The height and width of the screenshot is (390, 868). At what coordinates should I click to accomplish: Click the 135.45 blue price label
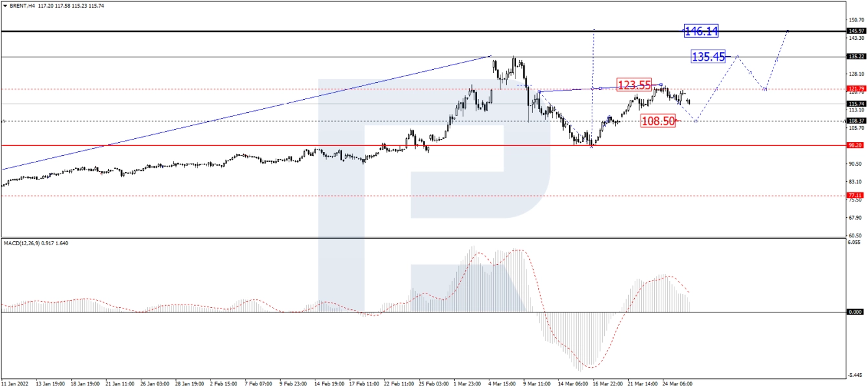[708, 57]
